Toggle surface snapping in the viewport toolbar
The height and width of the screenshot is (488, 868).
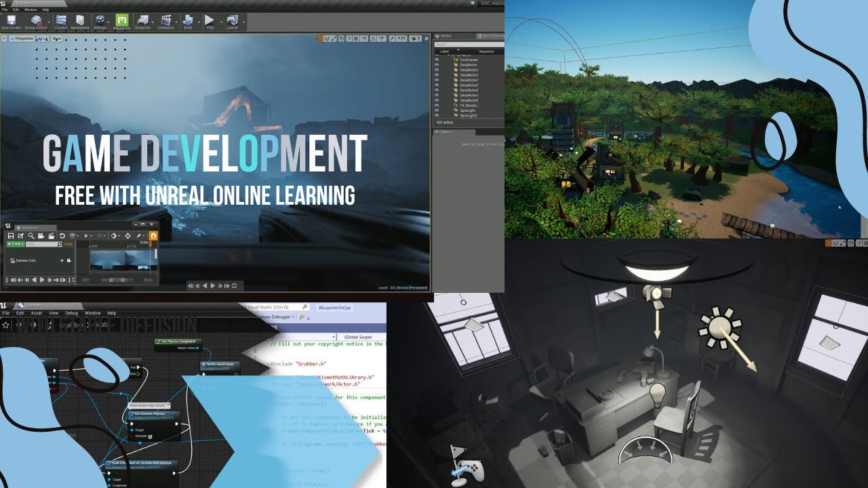[349, 39]
